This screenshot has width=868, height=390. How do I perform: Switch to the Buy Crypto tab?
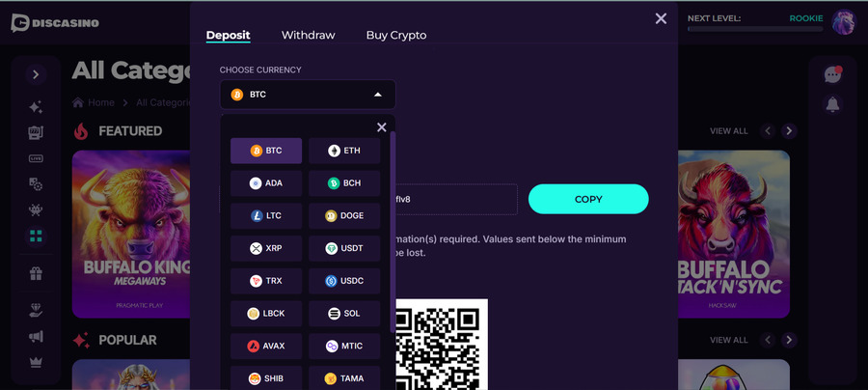click(x=395, y=35)
